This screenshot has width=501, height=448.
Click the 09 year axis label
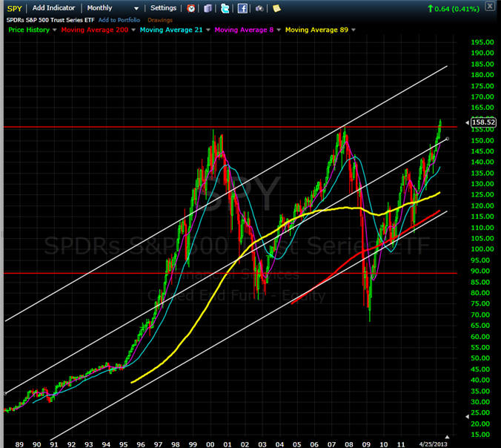click(x=366, y=444)
